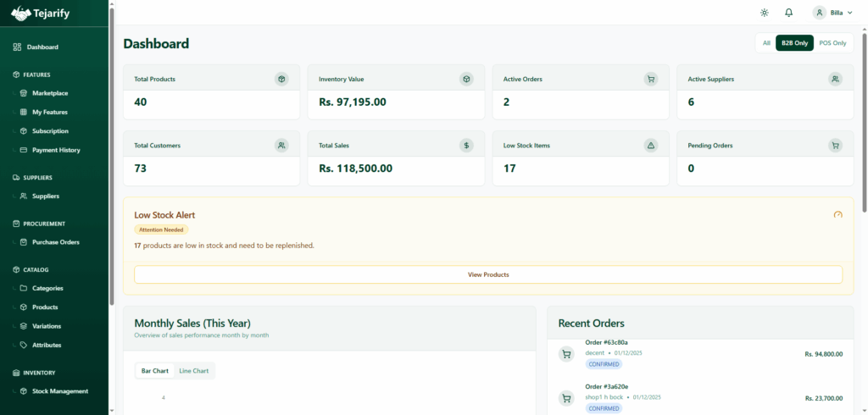Image resolution: width=868 pixels, height=415 pixels.
Task: Select the B2B Only filter
Action: tap(794, 43)
